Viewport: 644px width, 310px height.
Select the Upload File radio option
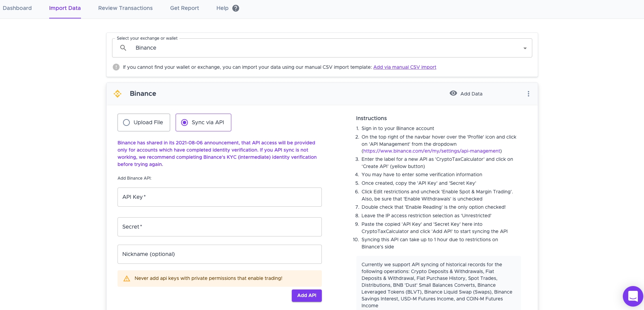tap(144, 122)
